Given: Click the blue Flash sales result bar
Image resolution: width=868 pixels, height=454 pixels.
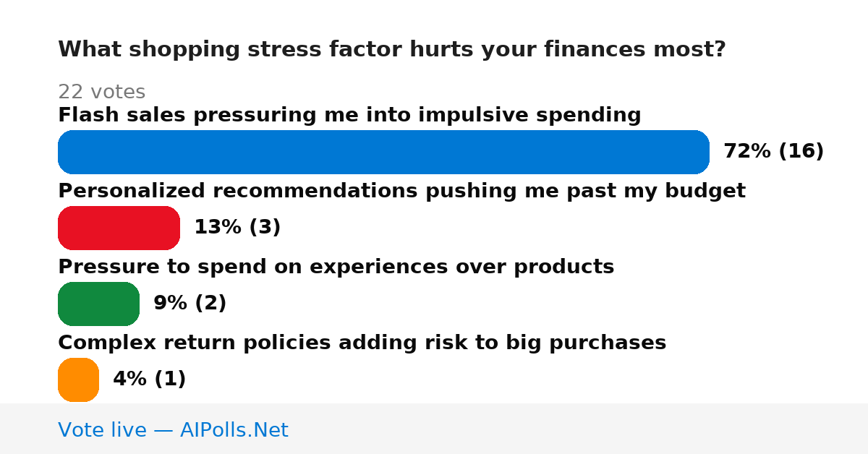Looking at the screenshot, I should point(383,152).
